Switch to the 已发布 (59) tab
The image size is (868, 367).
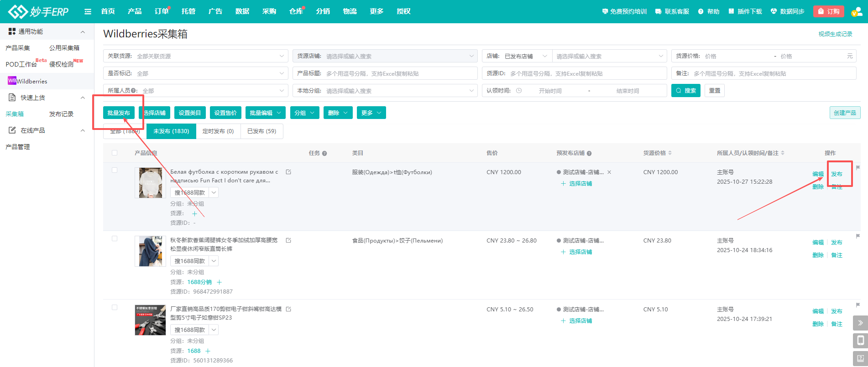pos(261,131)
